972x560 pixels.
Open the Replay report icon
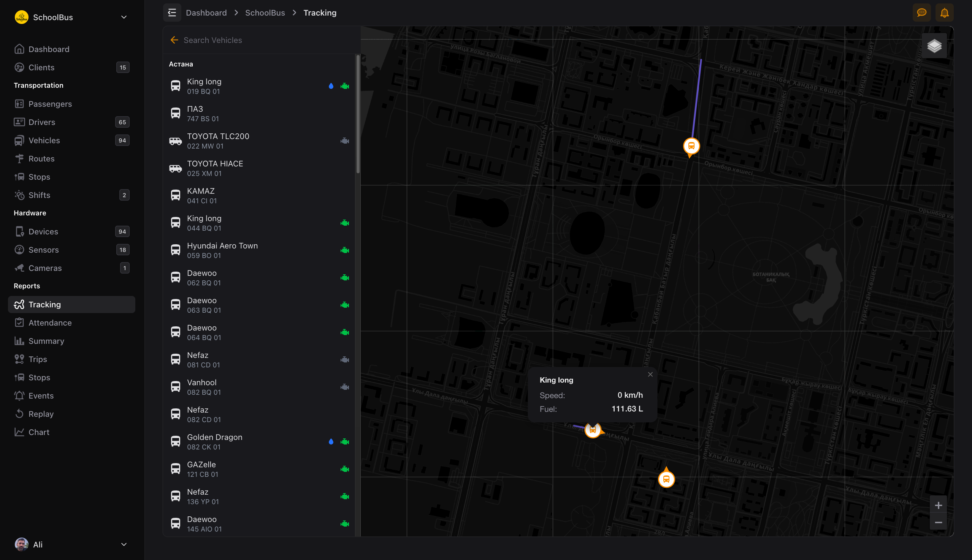pyautogui.click(x=20, y=413)
